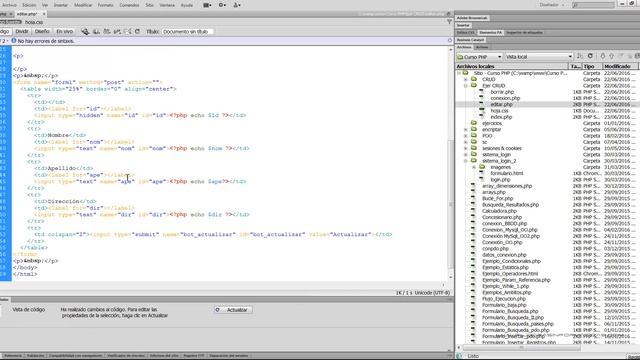Switch to Diseño design view
The image size is (640, 360).
42,31
